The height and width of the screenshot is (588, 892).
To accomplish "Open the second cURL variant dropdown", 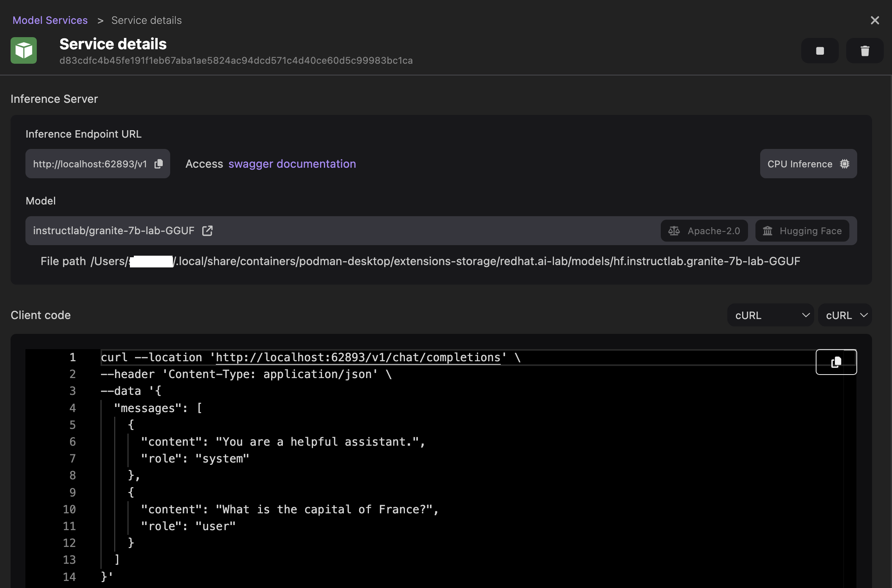I will [845, 315].
